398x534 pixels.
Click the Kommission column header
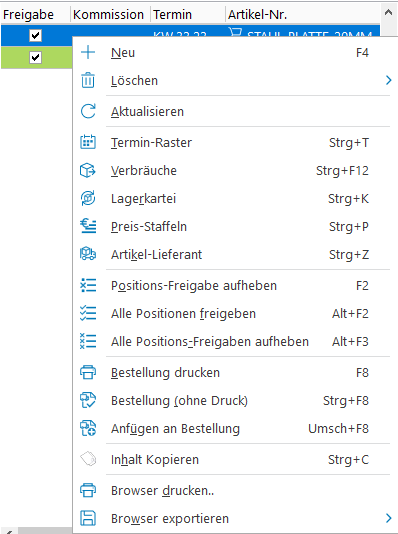point(110,15)
